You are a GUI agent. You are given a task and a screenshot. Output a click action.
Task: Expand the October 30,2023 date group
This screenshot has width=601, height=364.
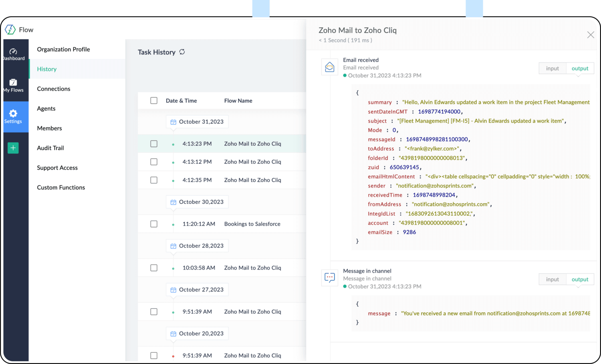(197, 202)
